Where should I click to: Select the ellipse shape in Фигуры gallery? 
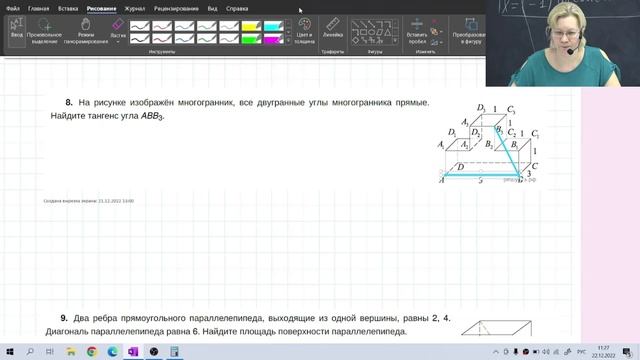pos(371,32)
